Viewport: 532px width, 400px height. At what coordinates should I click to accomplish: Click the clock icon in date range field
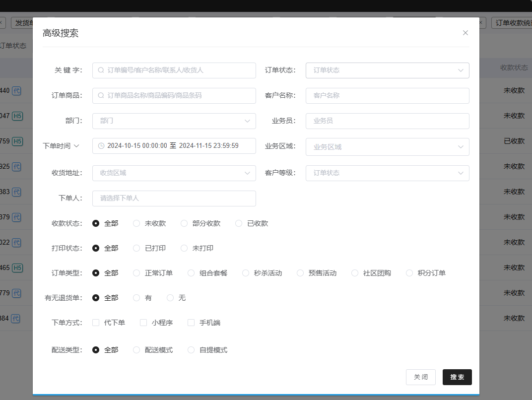click(x=101, y=146)
